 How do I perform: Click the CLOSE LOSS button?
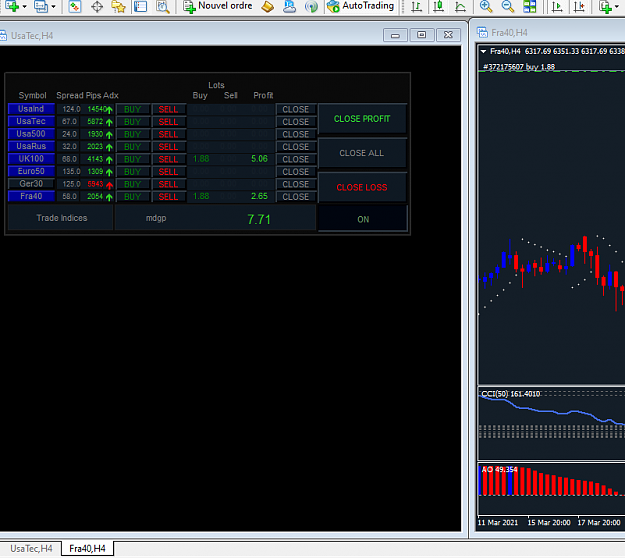[362, 187]
